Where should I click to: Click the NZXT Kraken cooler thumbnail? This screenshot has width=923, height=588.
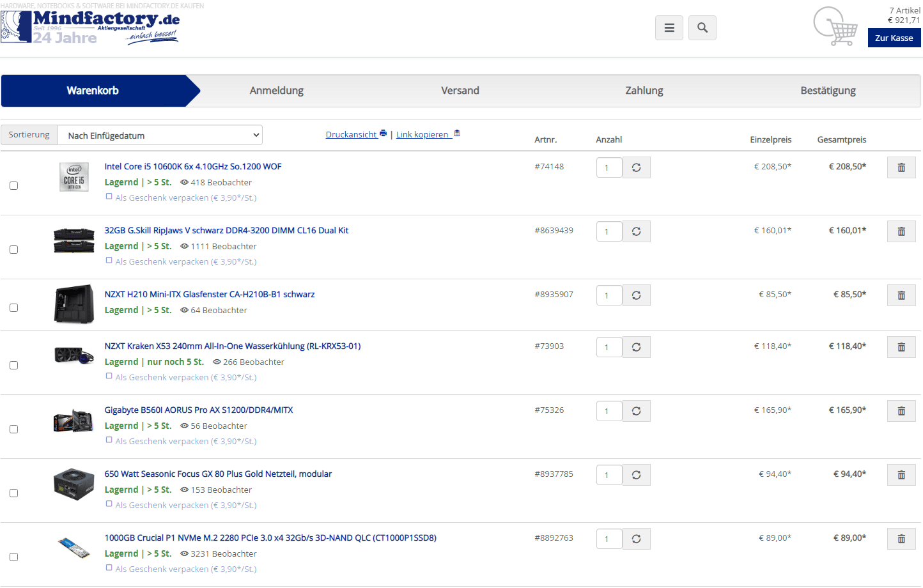tap(74, 355)
